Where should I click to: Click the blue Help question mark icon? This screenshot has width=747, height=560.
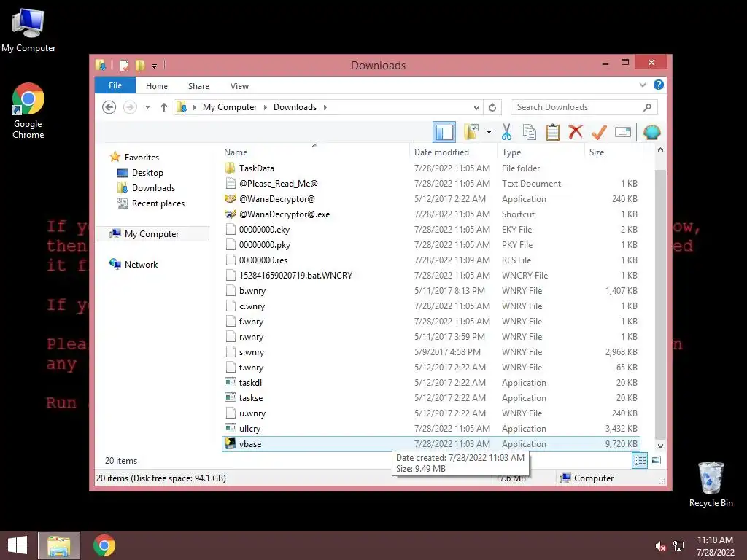659,85
